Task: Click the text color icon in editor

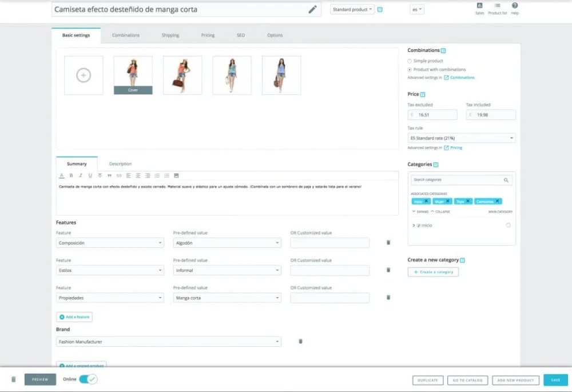Action: click(62, 175)
